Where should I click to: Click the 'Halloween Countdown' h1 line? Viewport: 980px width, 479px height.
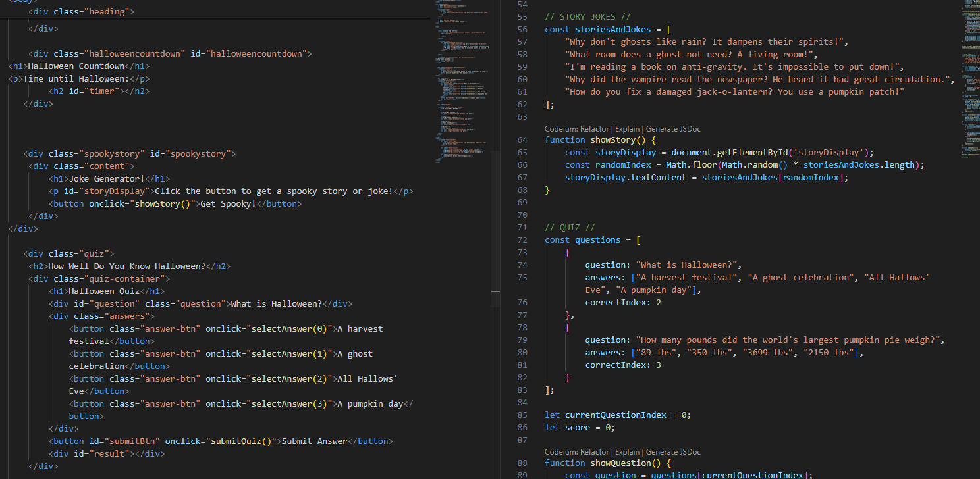click(x=79, y=66)
